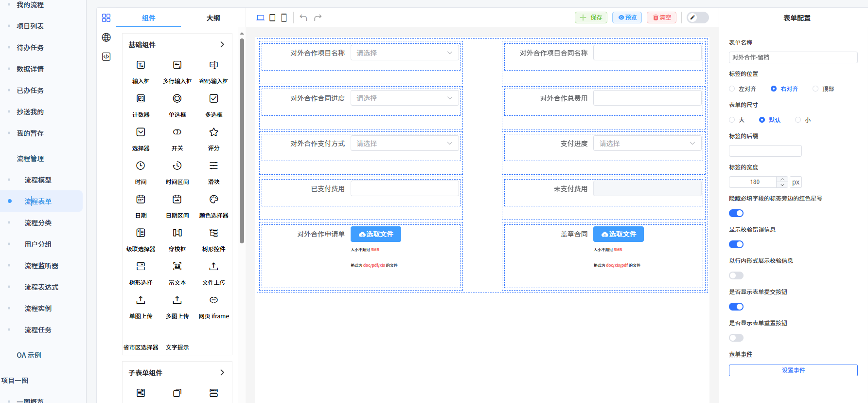Screen dimensions: 868x403
Task: Enable 是否显示表单重置按钮 switch
Action: coord(736,338)
